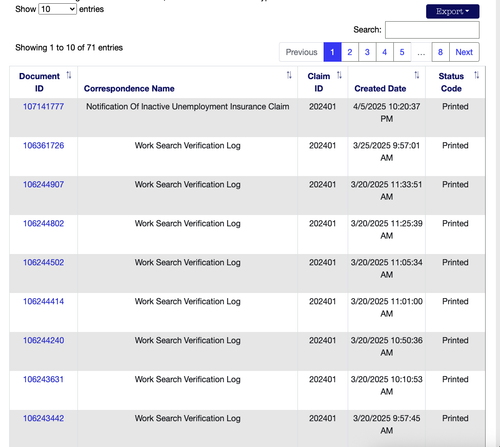
Task: Open document 106361726
Action: click(43, 146)
